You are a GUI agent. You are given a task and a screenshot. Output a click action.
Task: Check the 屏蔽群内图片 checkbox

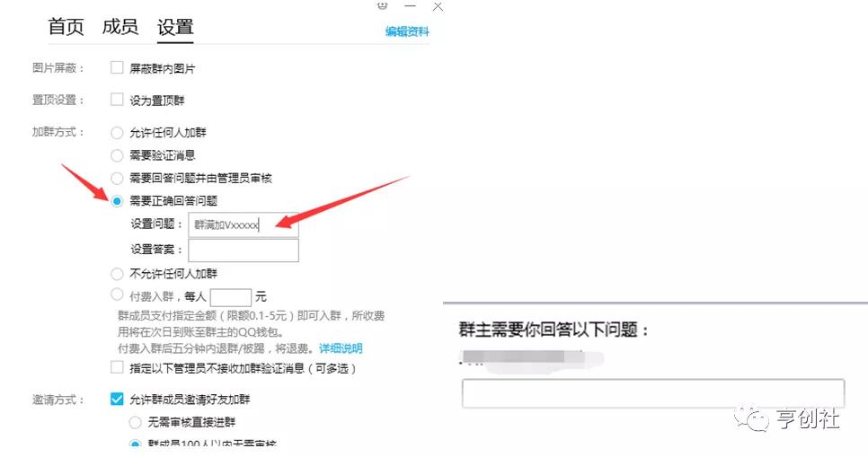[117, 67]
